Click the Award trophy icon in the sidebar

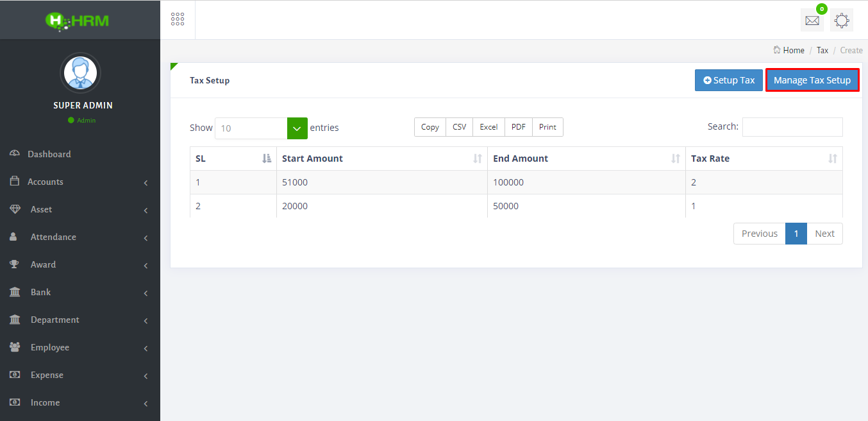[x=15, y=264]
